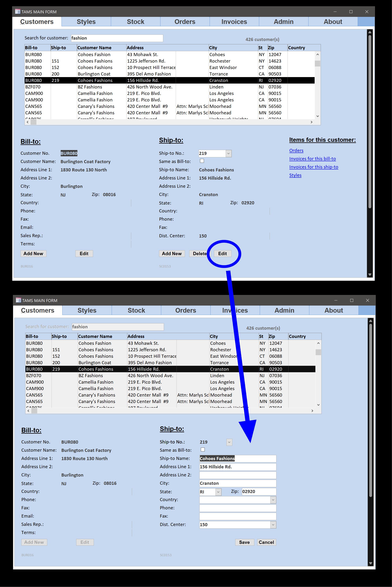The width and height of the screenshot is (392, 587).
Task: Toggle Same as Bill-to checkbox in edit-mode window
Action: [203, 450]
